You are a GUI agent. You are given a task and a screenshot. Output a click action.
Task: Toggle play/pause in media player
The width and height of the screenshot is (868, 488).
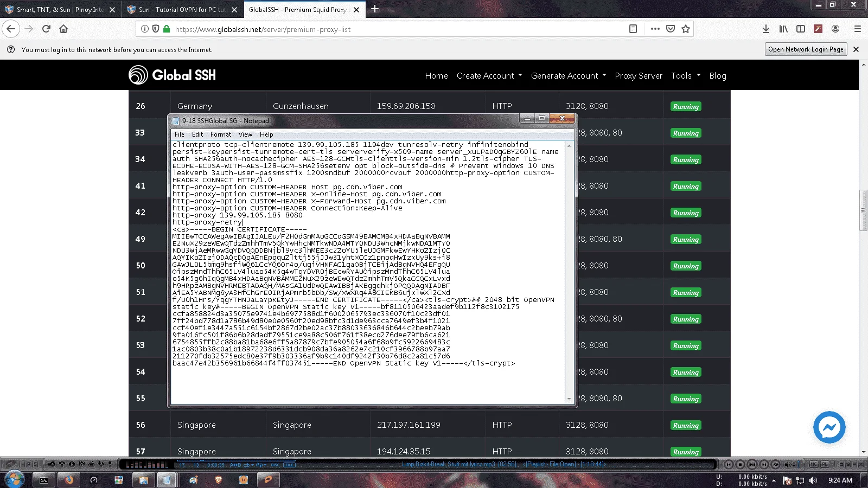752,464
